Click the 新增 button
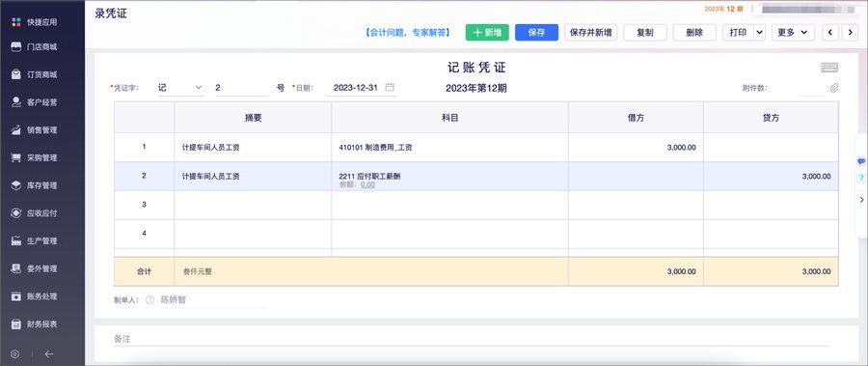This screenshot has height=366, width=868. (487, 32)
